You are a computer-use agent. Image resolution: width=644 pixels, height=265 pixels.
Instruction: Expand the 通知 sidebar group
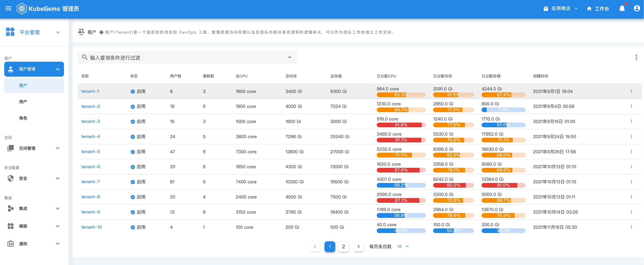58,243
